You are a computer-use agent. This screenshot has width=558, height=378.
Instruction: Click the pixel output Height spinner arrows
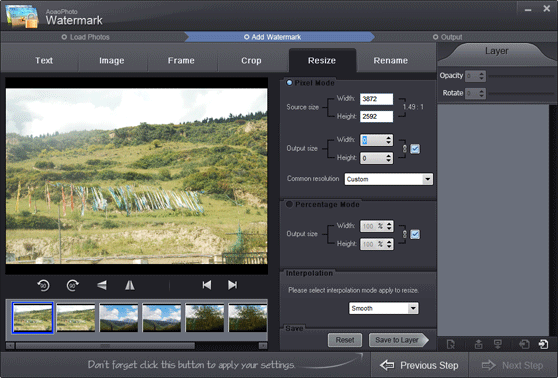389,158
